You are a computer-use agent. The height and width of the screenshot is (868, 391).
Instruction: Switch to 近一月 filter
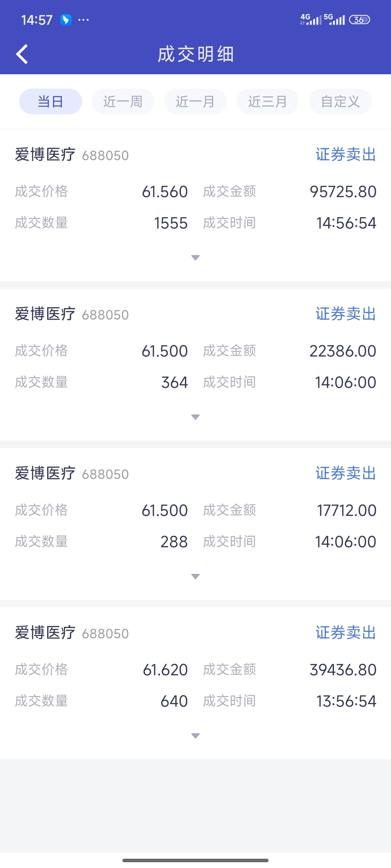[x=195, y=101]
